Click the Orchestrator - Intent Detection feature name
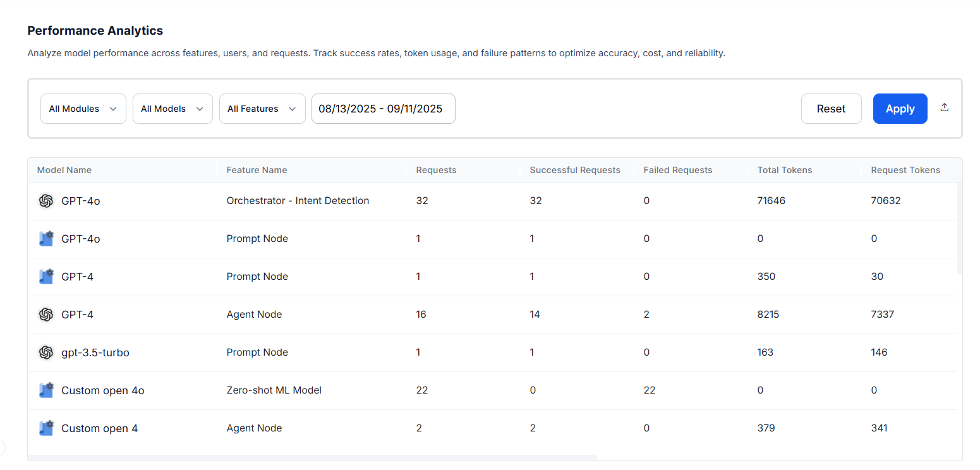Image resolution: width=980 pixels, height=470 pixels. point(298,200)
